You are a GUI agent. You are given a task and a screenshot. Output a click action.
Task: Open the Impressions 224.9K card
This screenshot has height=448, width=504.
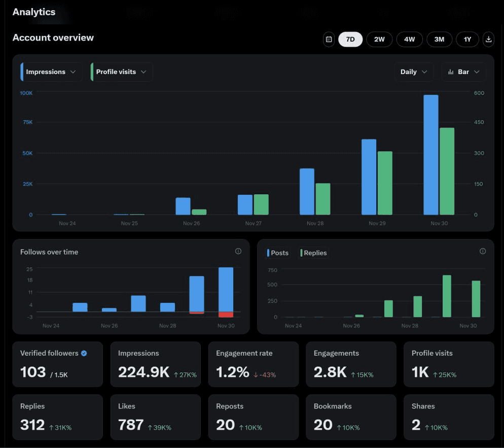tap(156, 364)
